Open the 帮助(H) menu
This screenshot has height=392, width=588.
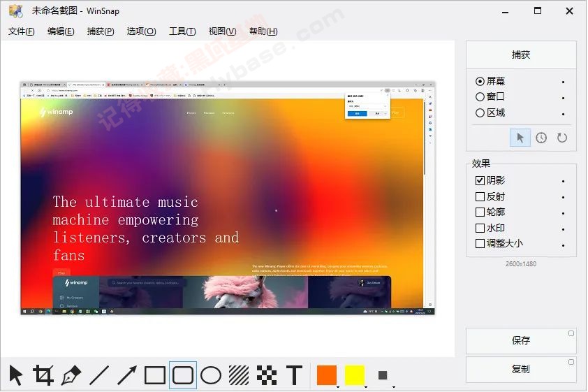pos(263,31)
